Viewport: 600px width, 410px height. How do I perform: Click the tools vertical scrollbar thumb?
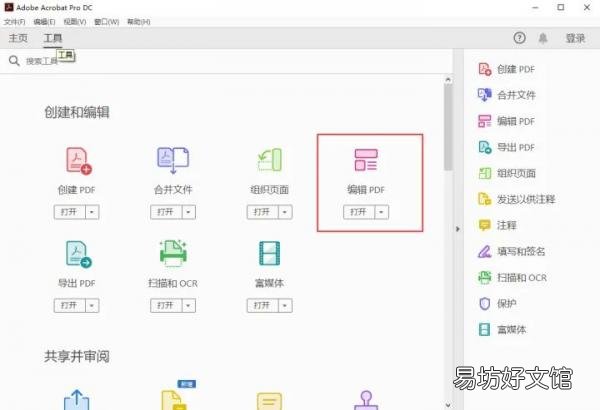click(448, 127)
